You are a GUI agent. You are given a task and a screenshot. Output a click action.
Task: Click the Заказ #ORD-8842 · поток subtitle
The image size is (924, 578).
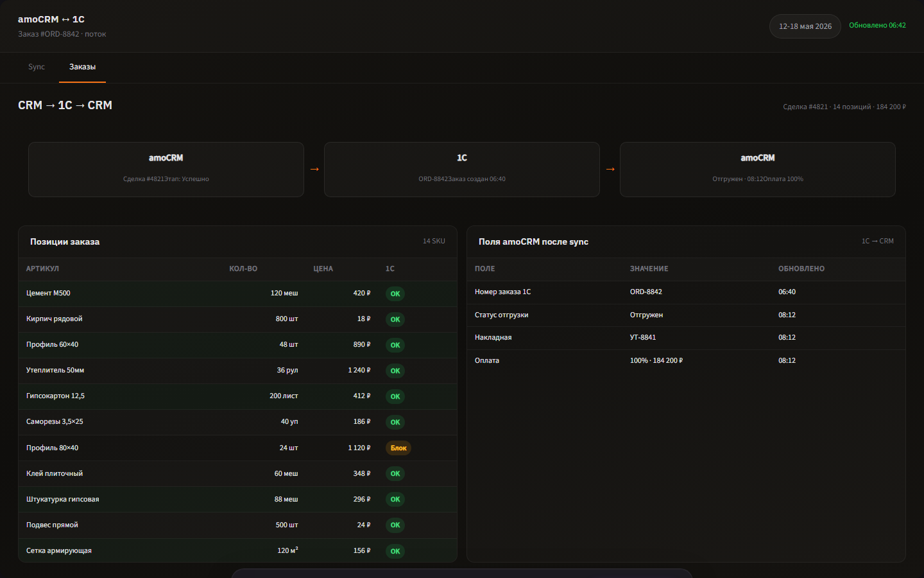[62, 34]
